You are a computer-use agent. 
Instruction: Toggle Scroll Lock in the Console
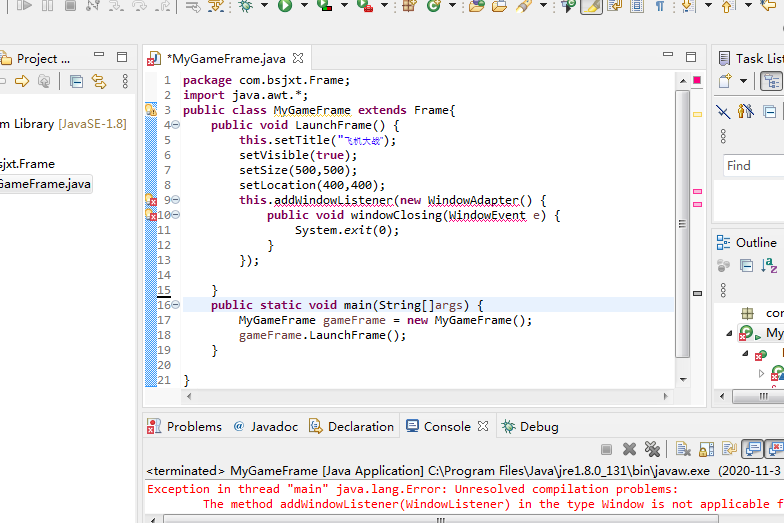[706, 450]
